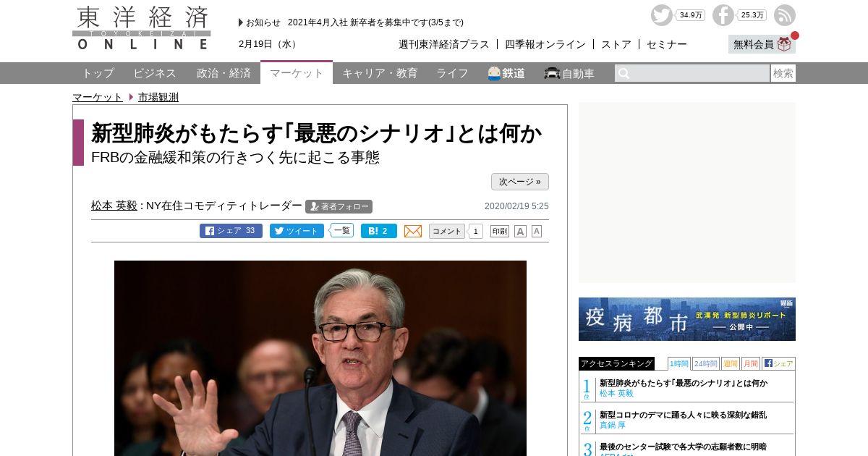
Task: Open the セミナー link
Action: tap(667, 44)
